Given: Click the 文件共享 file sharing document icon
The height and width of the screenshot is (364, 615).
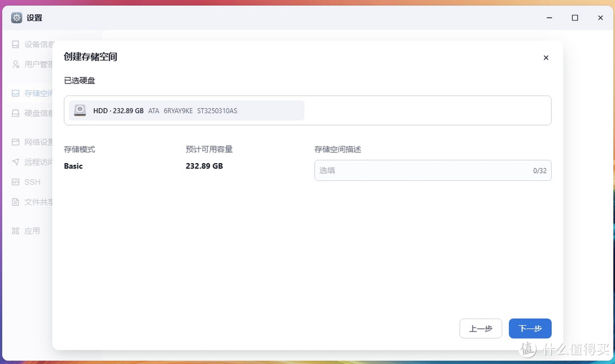Looking at the screenshot, I should pyautogui.click(x=15, y=202).
